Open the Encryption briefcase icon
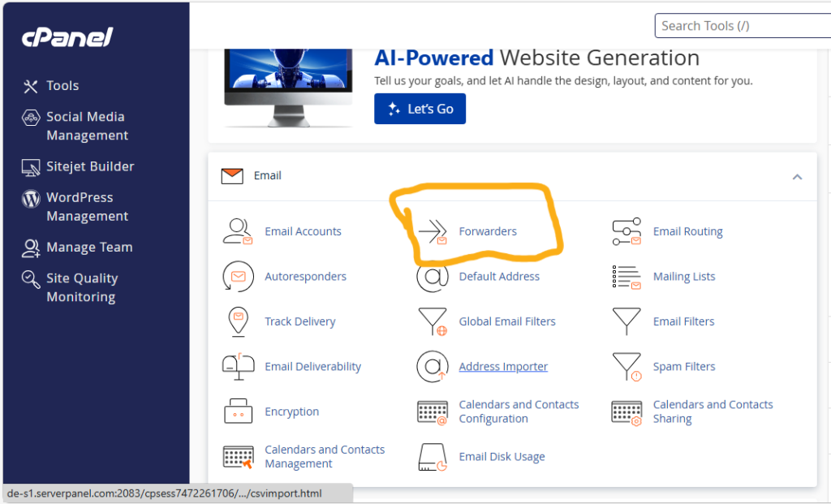The width and height of the screenshot is (831, 504). click(x=238, y=411)
